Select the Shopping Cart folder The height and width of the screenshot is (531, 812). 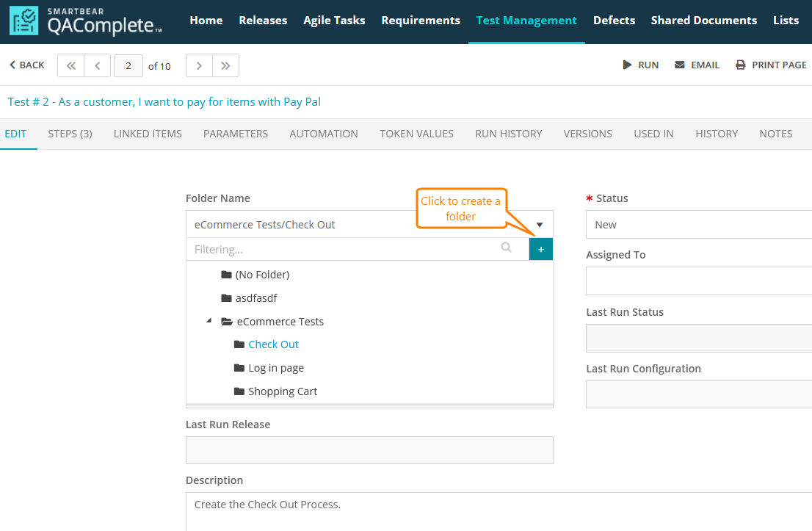(x=282, y=391)
